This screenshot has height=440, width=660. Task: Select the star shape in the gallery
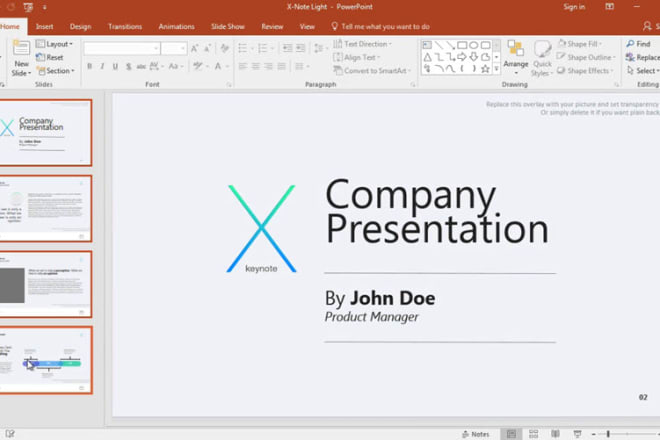[485, 69]
